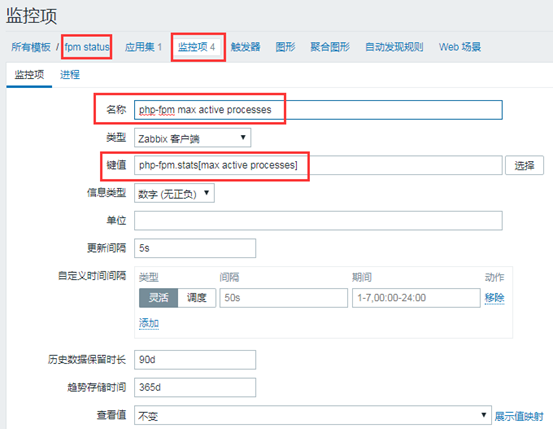Go to 应用集 1 section
Viewport: 553px width, 429px height.
pyautogui.click(x=143, y=47)
